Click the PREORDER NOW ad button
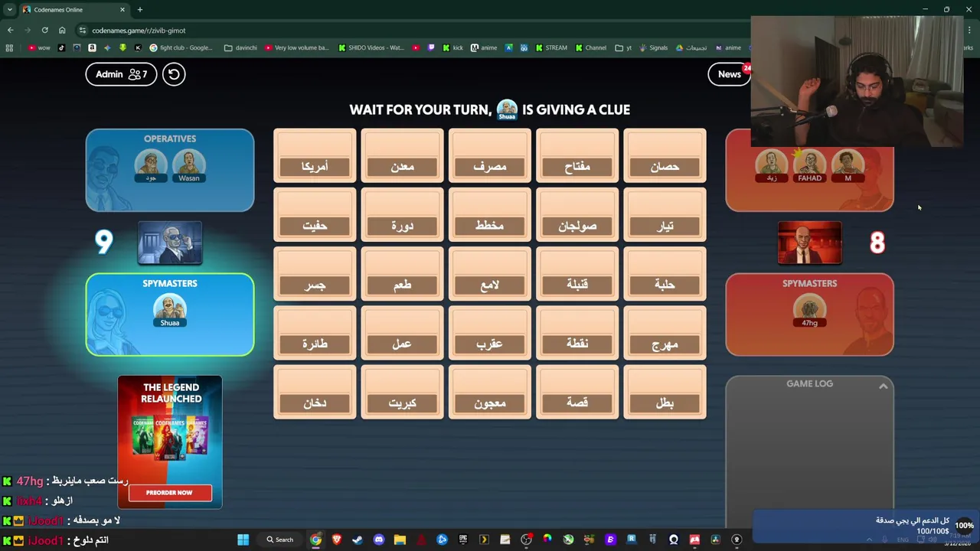The height and width of the screenshot is (551, 980). coord(169,493)
